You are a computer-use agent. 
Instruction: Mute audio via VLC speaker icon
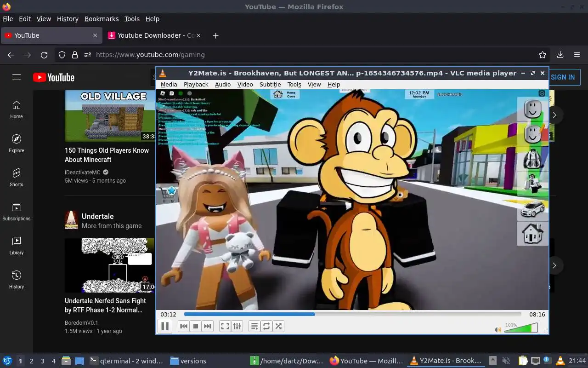pos(498,329)
